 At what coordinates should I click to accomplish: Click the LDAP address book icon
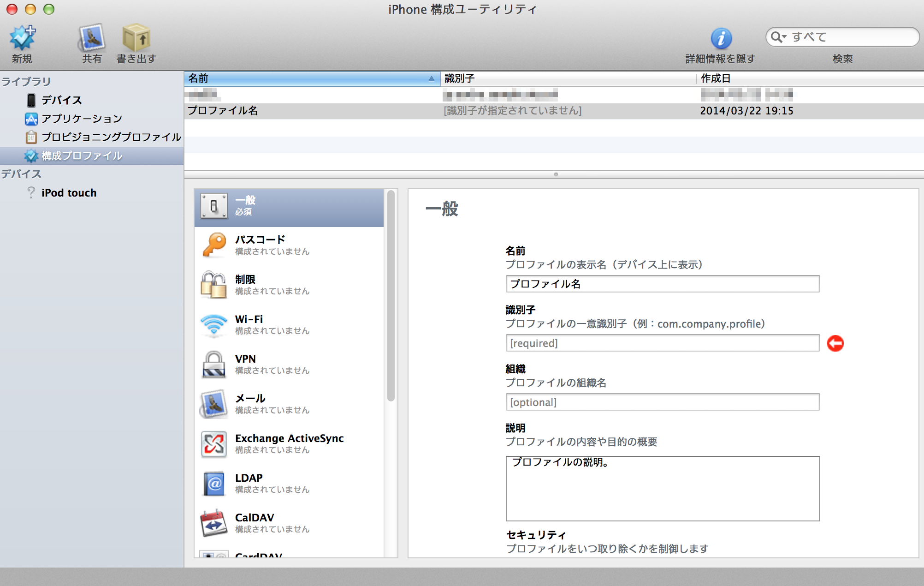214,484
